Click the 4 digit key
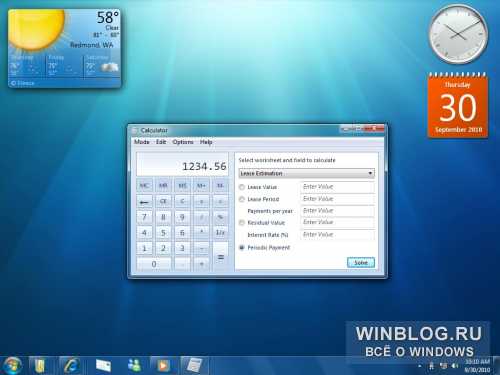Screen dimensions: 500x375 click(144, 233)
